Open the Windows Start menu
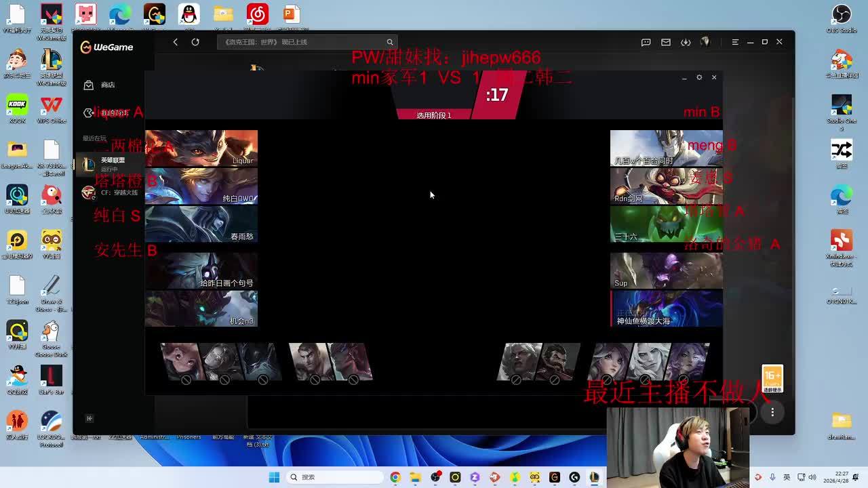Image resolution: width=868 pixels, height=488 pixels. 274,477
